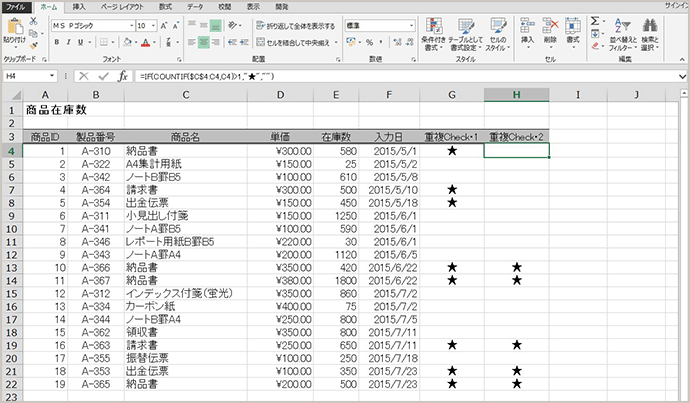Click the Insert Function fx icon
The width and height of the screenshot is (690, 403).
[123, 76]
